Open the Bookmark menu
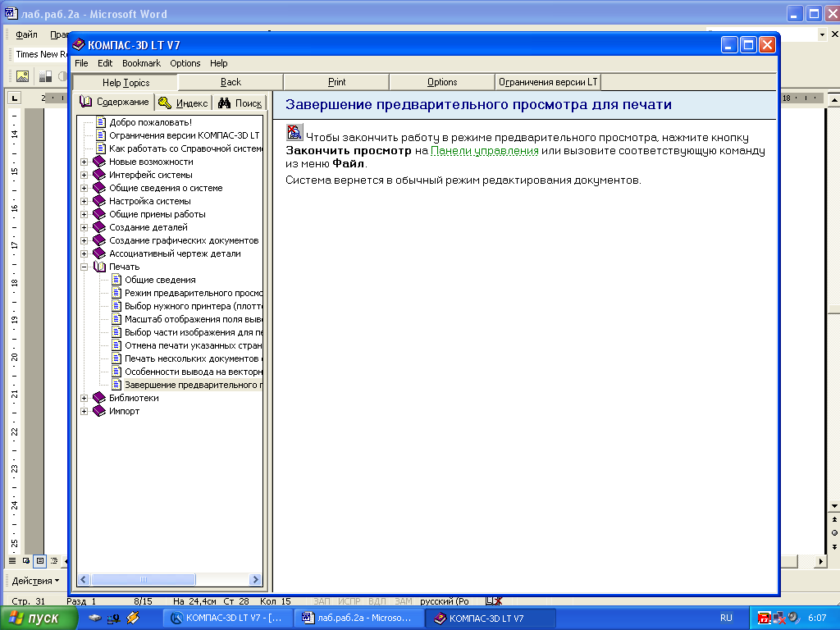Screen dimensions: 840x630 [141, 63]
